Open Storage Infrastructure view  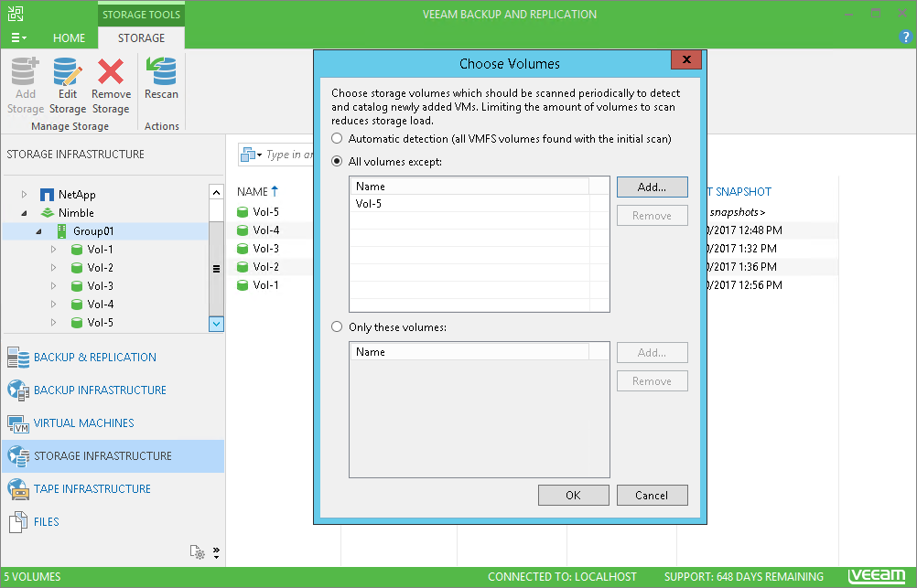pos(113,456)
